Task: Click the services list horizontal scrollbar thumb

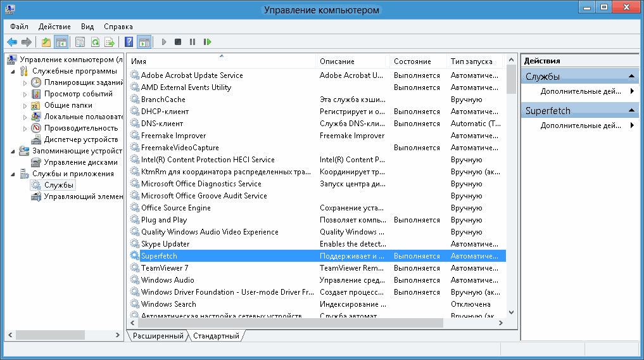Action: (x=291, y=323)
